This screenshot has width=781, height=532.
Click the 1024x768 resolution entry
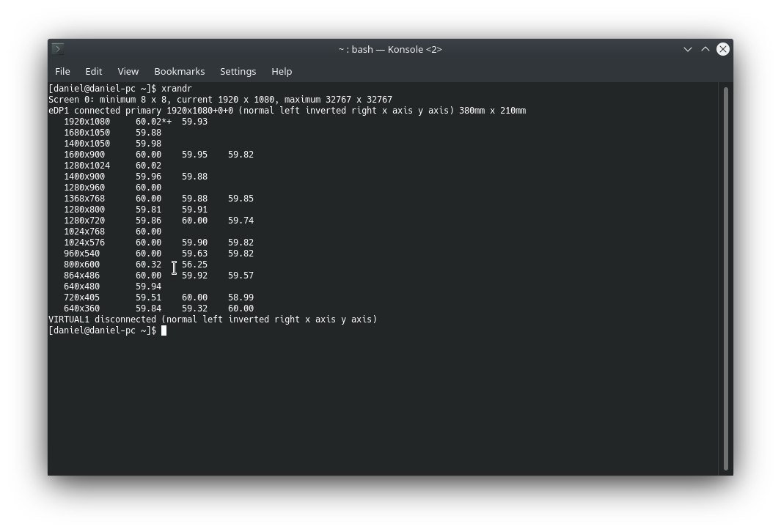84,232
